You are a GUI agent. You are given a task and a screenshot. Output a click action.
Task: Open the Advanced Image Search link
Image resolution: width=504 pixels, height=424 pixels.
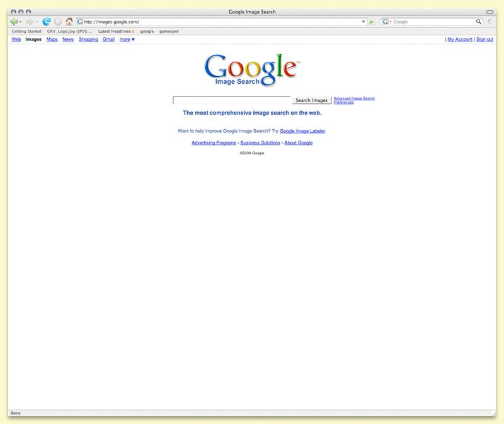pos(354,98)
